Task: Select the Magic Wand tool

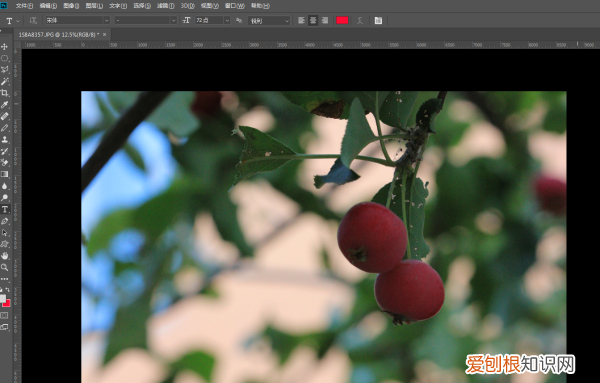Action: (5, 81)
